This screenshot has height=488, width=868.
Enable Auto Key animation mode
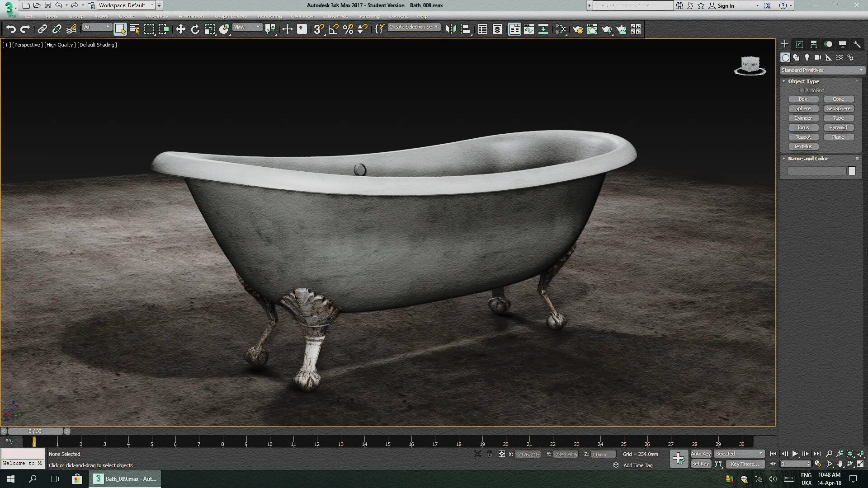[701, 454]
